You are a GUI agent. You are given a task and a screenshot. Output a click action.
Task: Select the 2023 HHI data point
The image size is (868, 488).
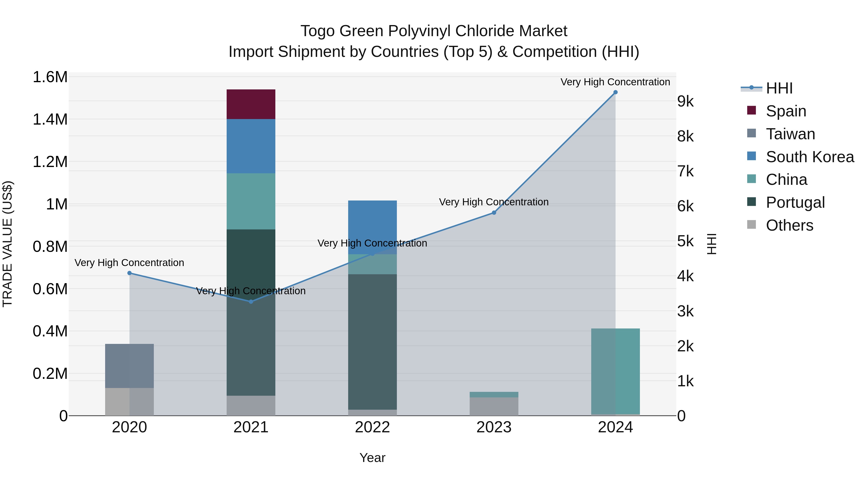pyautogui.click(x=494, y=213)
